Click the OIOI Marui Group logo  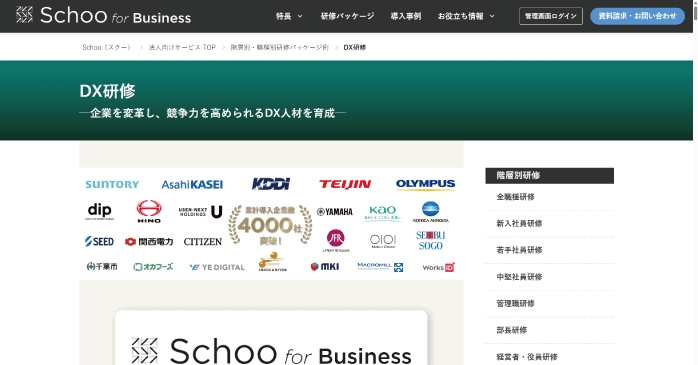point(383,241)
